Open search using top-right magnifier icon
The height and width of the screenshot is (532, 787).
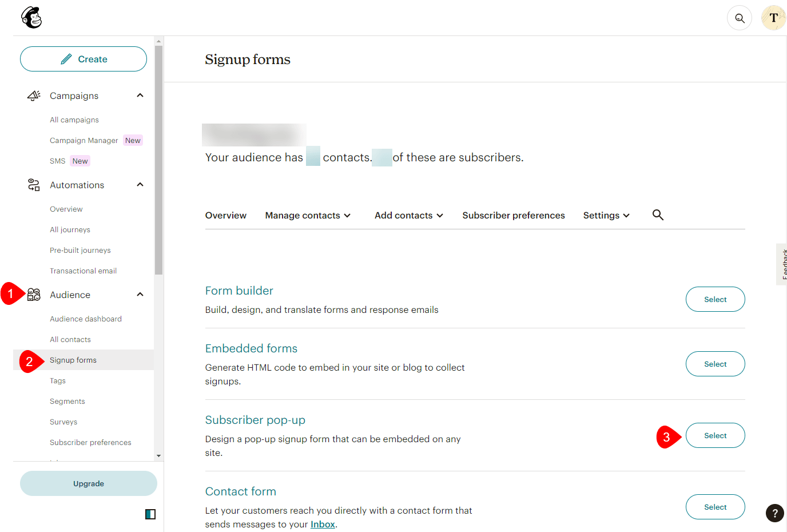click(740, 18)
